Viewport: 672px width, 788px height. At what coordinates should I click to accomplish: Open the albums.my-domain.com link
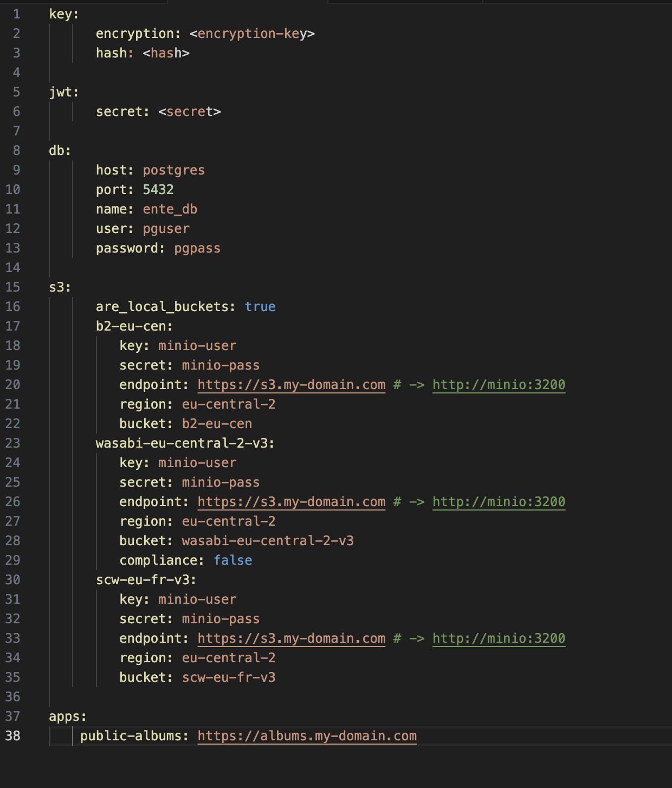pyautogui.click(x=307, y=736)
